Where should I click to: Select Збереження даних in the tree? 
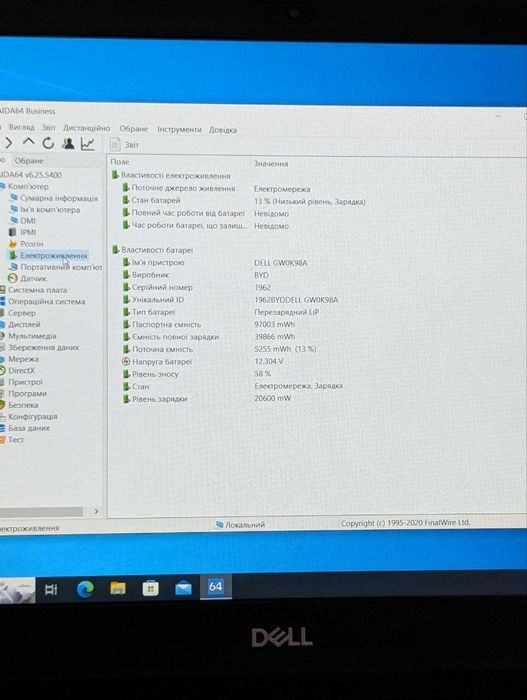coord(39,348)
